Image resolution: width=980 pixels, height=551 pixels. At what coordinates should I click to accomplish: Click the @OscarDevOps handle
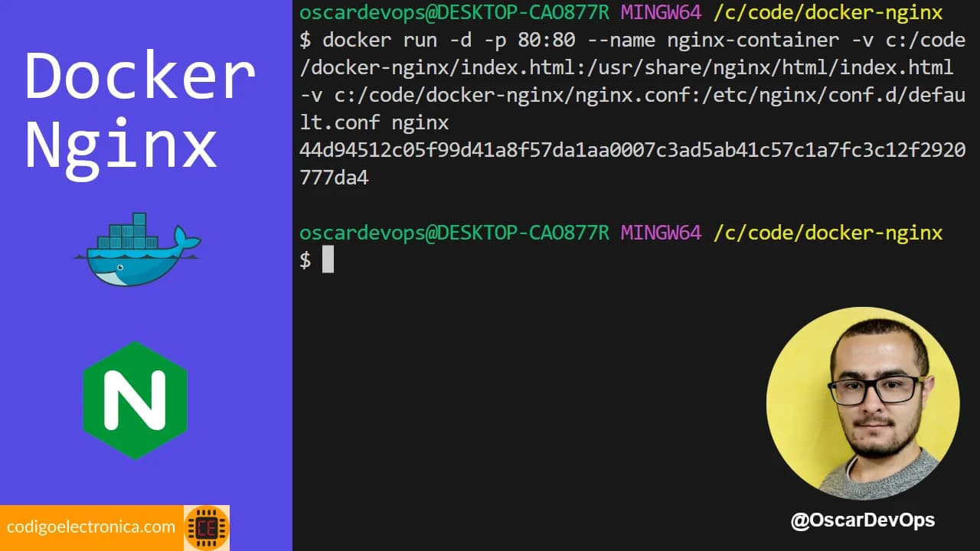click(x=863, y=520)
